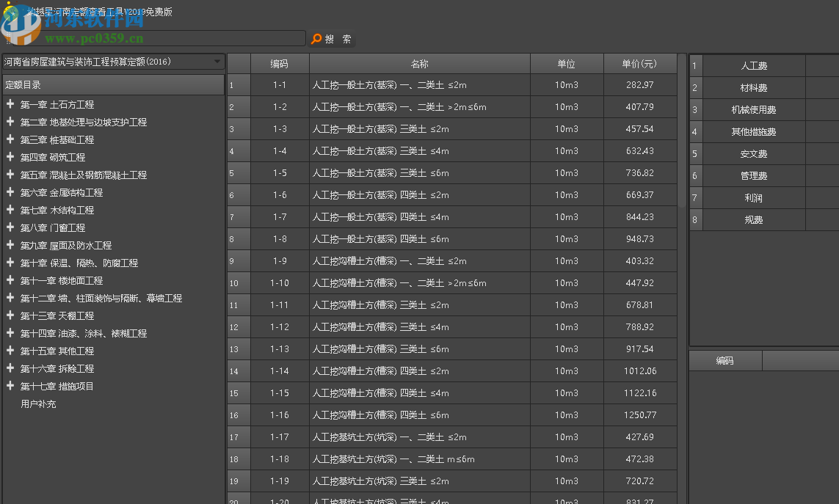Expand 第十一章 楼地面工程

(x=10, y=280)
